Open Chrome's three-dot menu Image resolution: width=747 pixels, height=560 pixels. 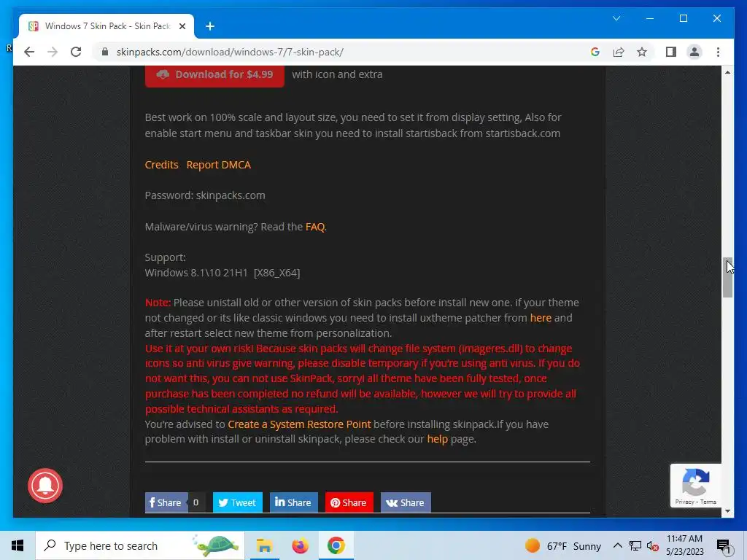(x=718, y=52)
